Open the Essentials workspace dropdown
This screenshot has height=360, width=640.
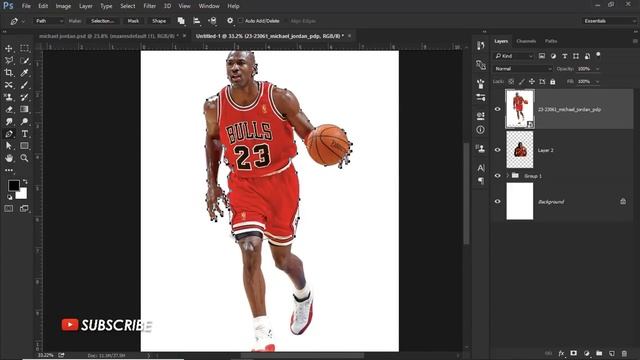[x=609, y=21]
